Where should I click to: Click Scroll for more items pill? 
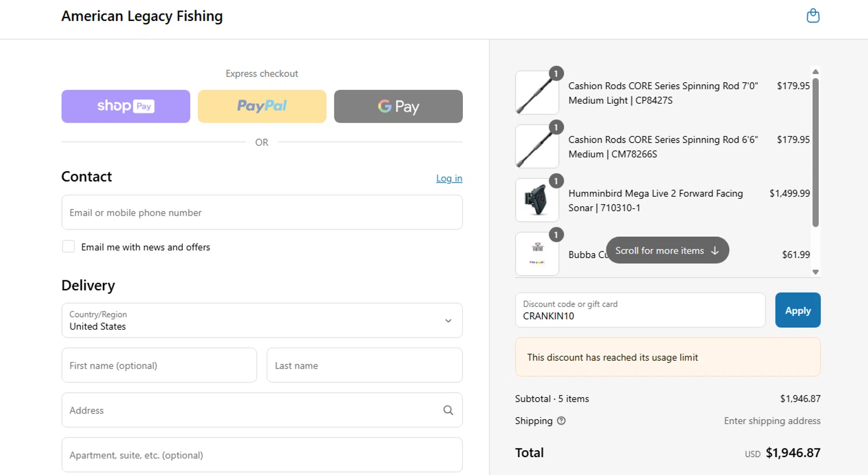(x=667, y=250)
